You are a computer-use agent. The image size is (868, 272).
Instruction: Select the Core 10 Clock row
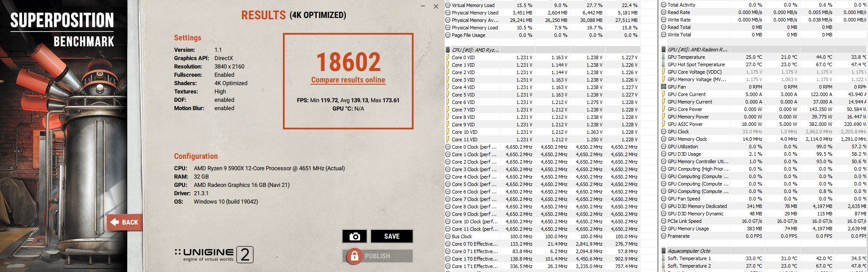[x=543, y=222]
